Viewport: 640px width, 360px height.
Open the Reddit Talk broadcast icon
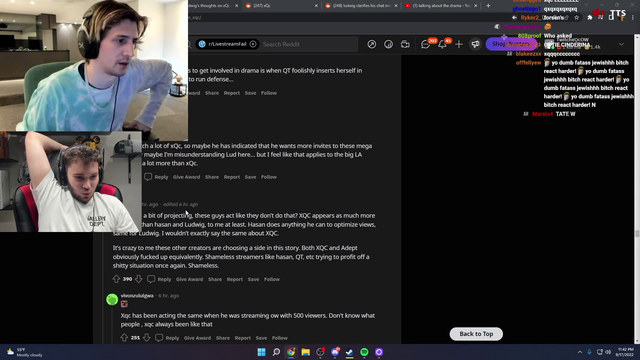[x=405, y=44]
